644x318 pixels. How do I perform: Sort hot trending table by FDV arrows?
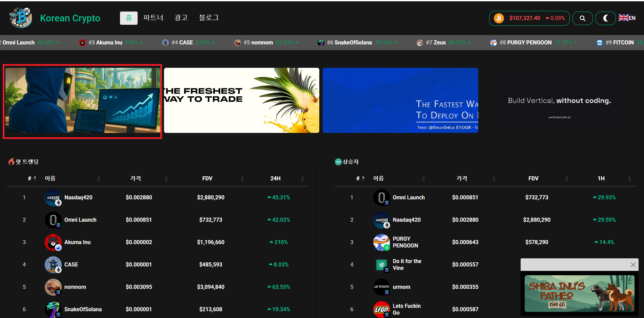tap(242, 179)
